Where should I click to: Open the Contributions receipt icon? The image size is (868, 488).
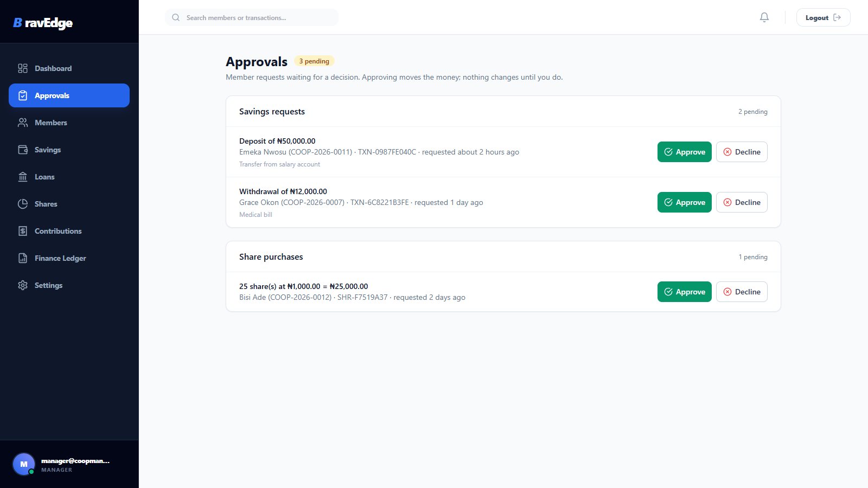[x=23, y=231]
